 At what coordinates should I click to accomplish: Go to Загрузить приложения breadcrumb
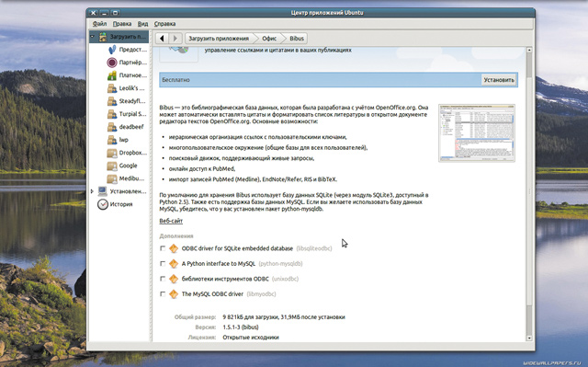(219, 39)
